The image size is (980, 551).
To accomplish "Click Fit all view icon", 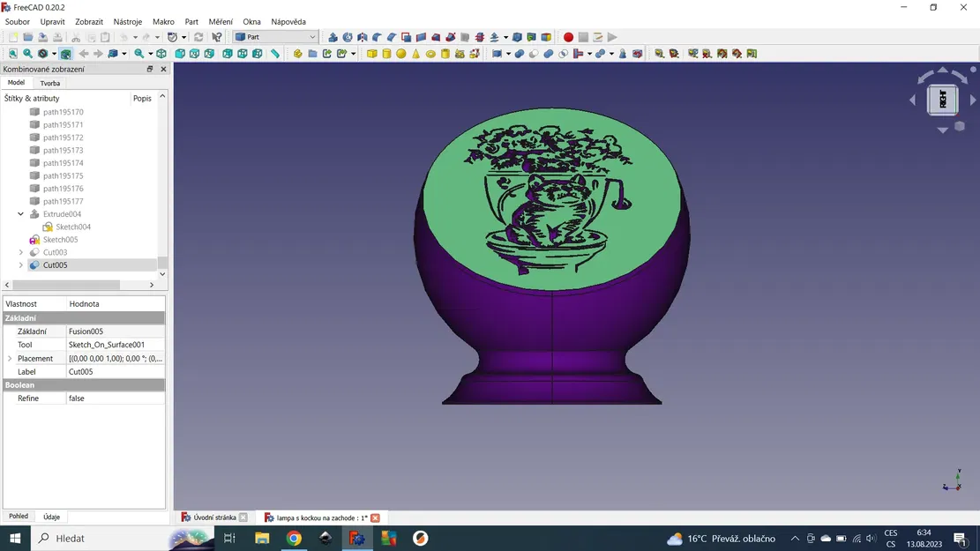I will coord(13,54).
